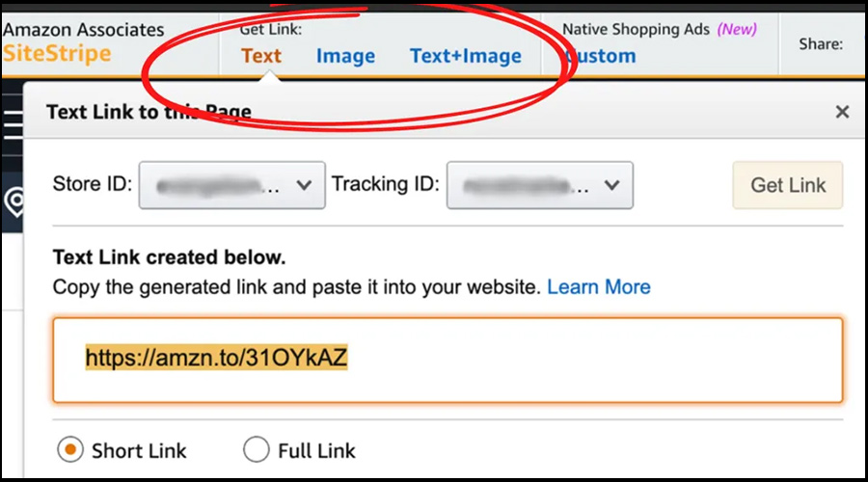Image resolution: width=868 pixels, height=482 pixels.
Task: Open the Tracking ID dropdown
Action: click(x=539, y=185)
